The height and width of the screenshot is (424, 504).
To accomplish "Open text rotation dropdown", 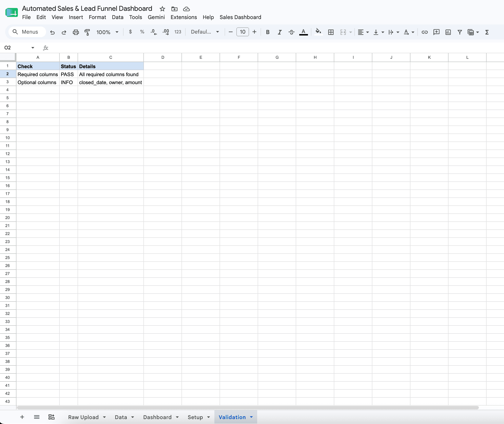I will [x=409, y=32].
